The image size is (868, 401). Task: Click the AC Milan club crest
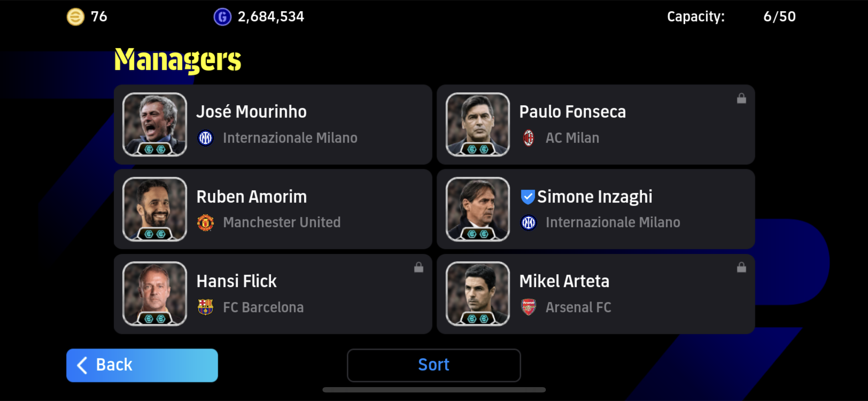click(528, 138)
